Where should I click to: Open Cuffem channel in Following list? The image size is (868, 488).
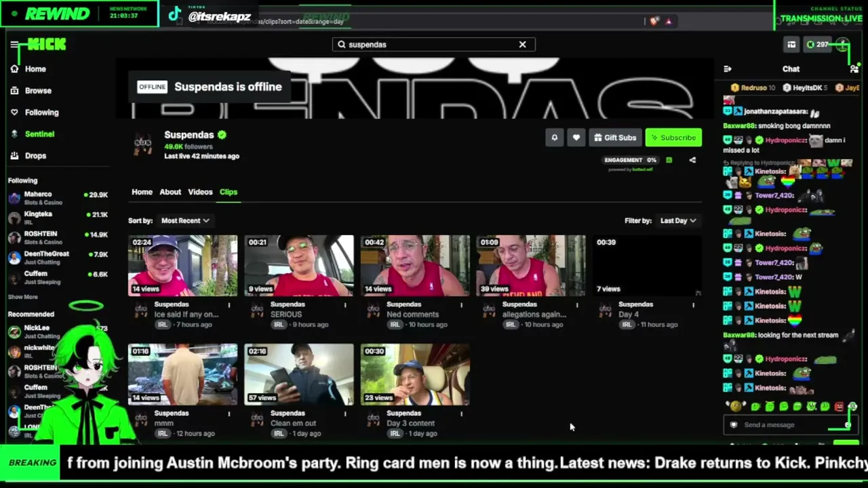58,277
